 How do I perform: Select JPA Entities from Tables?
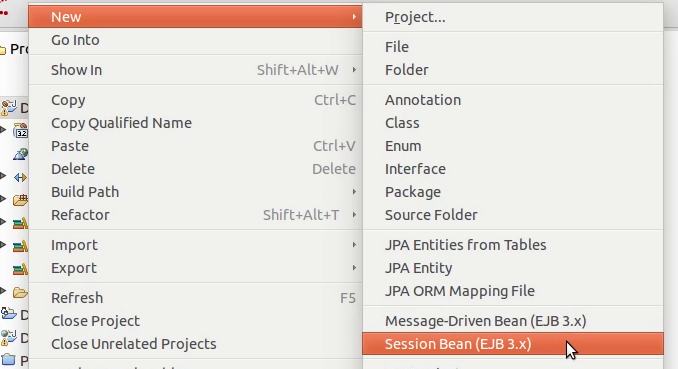pos(513,245)
